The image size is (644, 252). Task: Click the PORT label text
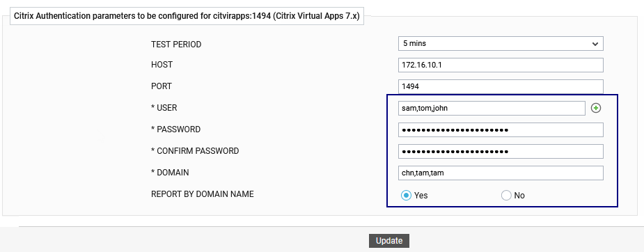[162, 86]
